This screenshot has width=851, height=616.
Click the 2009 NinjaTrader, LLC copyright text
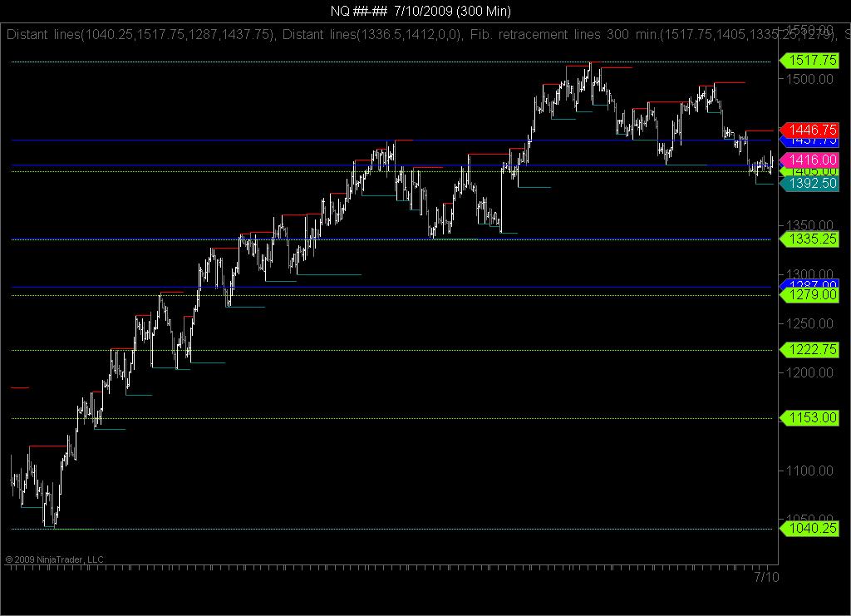point(54,559)
